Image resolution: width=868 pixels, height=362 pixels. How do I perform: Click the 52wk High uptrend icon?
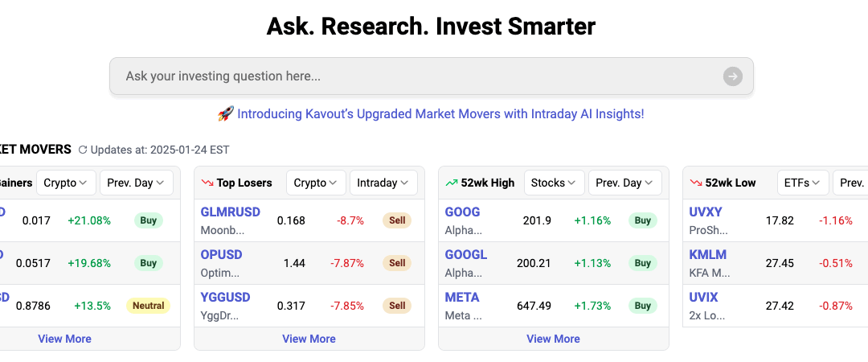coord(452,183)
